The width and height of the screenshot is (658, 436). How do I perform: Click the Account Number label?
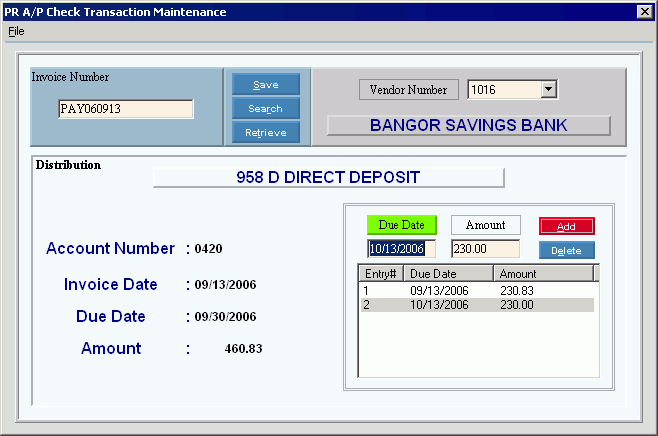pos(110,248)
